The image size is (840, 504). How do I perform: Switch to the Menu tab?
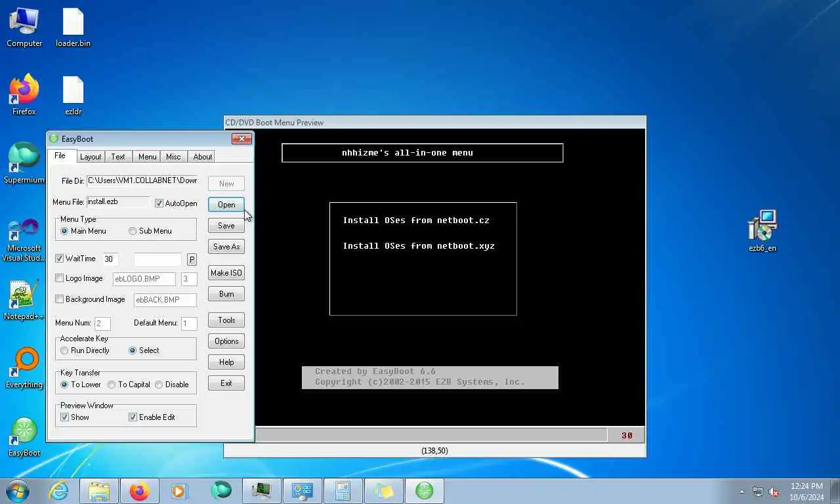(x=147, y=157)
